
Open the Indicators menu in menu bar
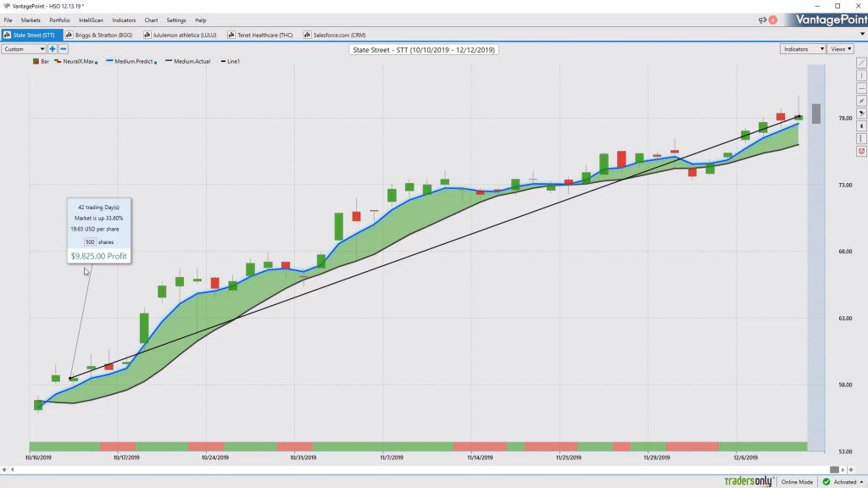point(124,20)
